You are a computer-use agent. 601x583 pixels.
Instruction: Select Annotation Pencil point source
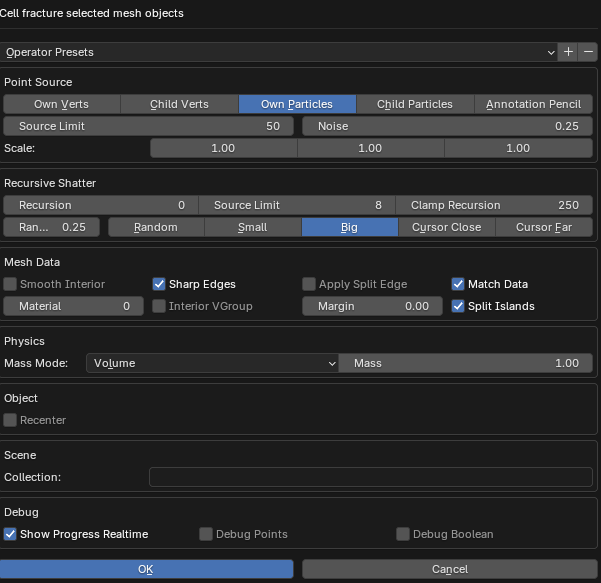[x=533, y=104]
